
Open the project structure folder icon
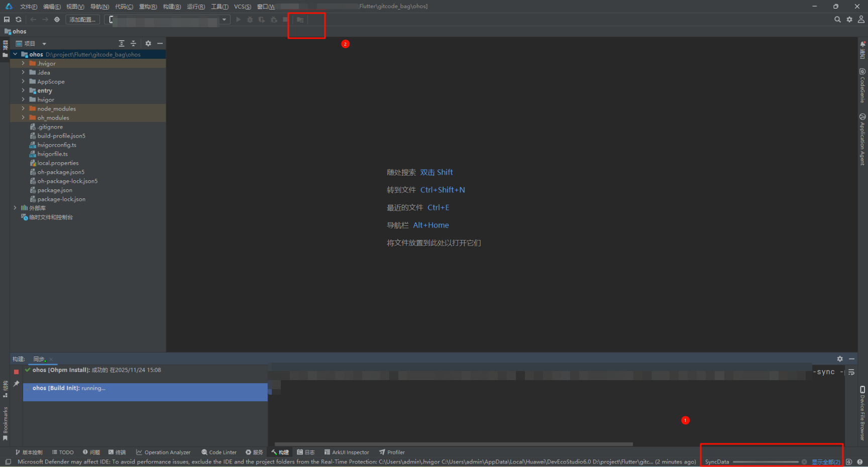[x=300, y=20]
